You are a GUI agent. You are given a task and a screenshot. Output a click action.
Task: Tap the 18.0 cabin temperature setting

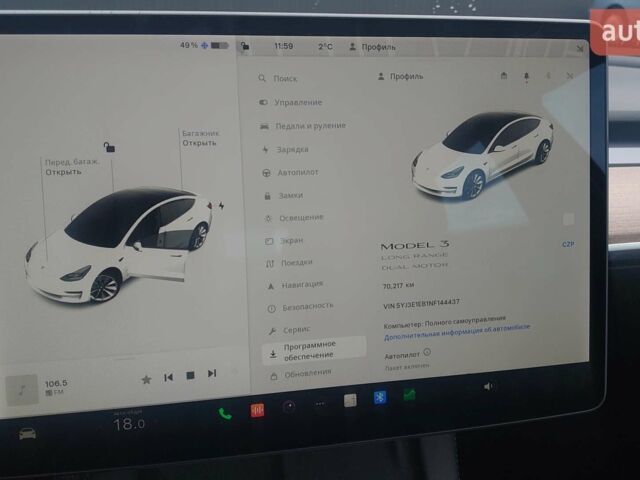(129, 424)
